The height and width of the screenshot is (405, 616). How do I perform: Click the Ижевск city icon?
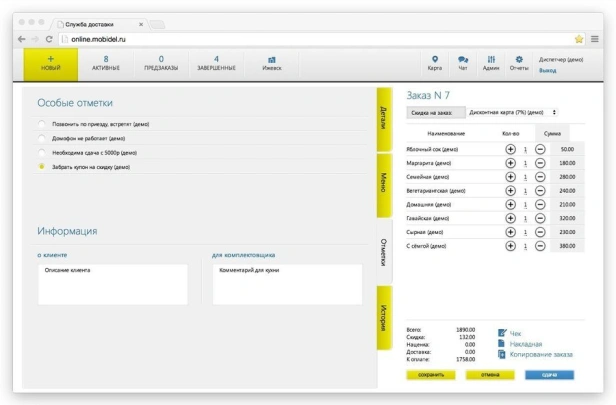(x=272, y=59)
